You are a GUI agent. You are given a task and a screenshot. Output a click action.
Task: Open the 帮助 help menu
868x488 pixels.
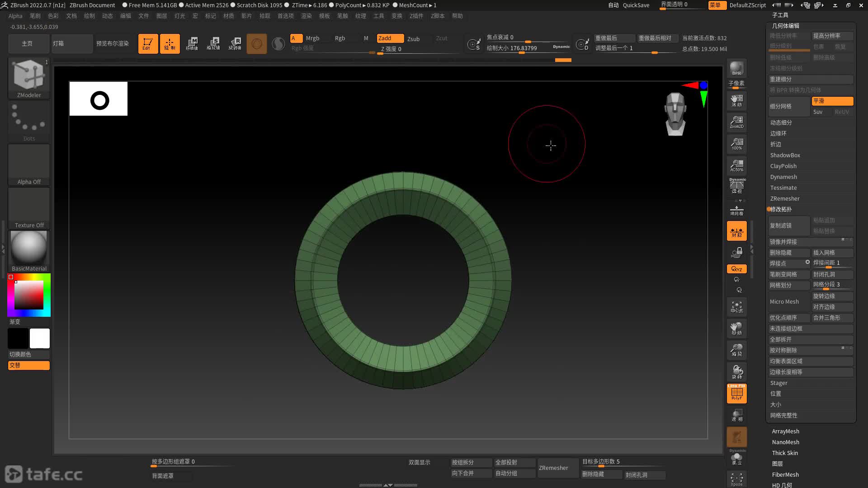coord(457,16)
